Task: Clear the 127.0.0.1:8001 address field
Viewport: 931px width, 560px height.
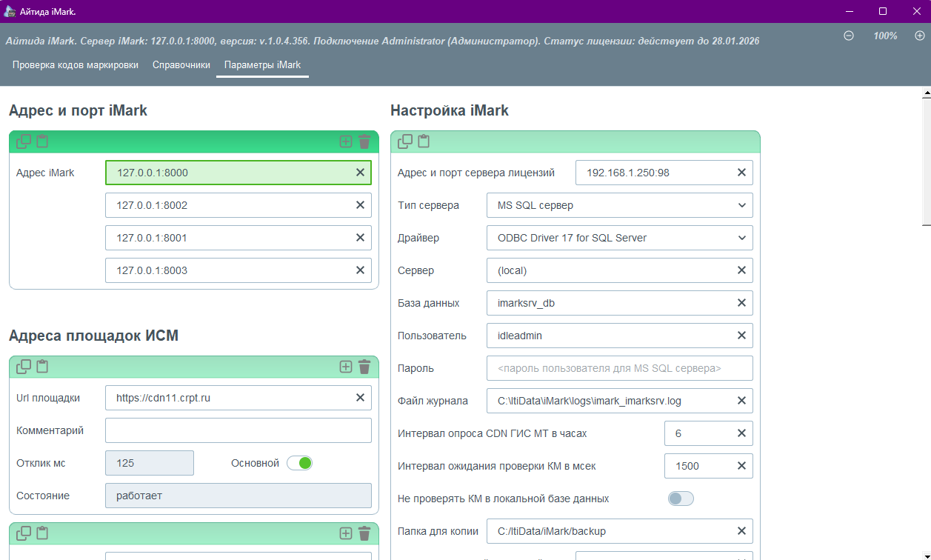Action: (360, 238)
